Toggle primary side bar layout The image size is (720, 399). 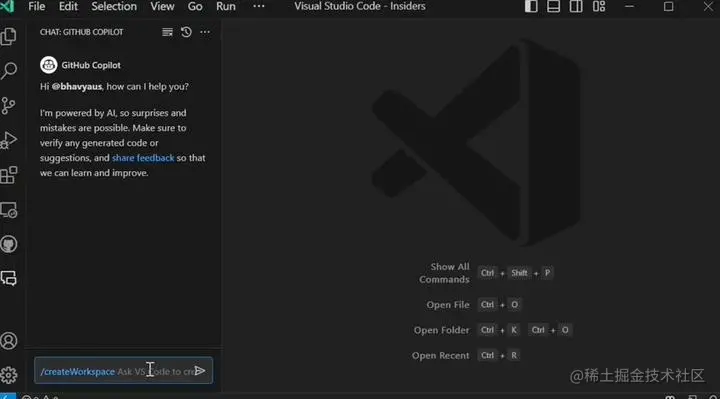point(531,6)
